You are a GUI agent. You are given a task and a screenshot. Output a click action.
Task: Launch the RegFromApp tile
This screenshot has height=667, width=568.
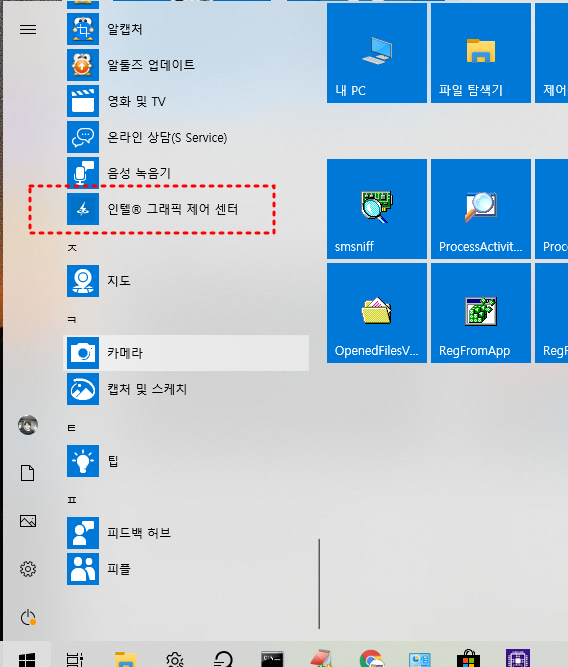click(x=481, y=313)
